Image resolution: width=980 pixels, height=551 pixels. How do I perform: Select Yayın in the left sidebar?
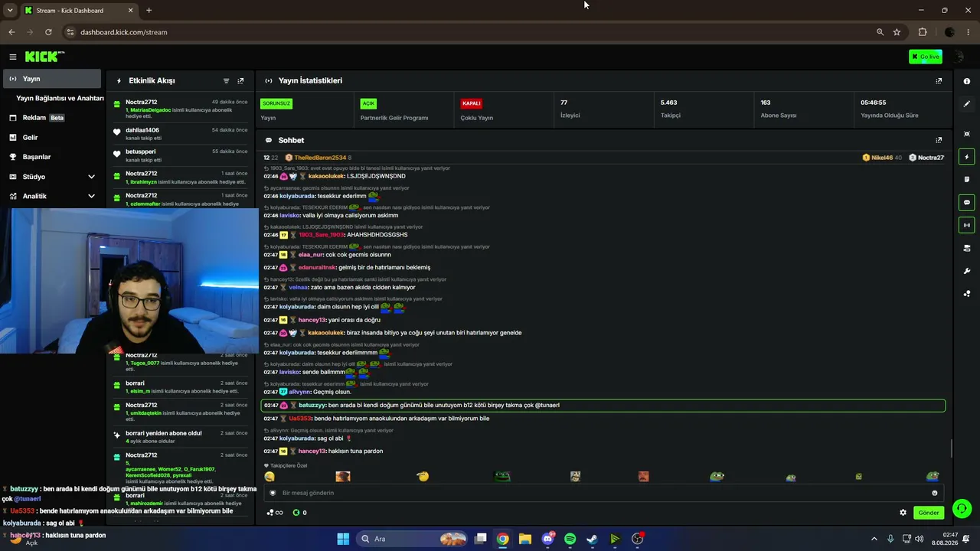point(52,79)
